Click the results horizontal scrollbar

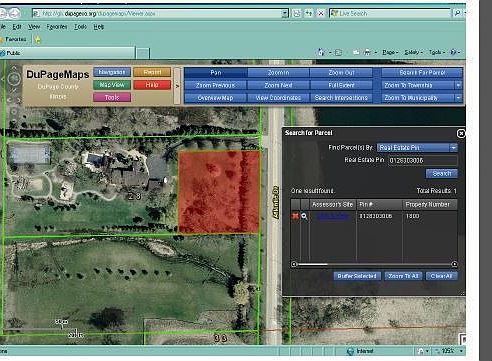(374, 264)
